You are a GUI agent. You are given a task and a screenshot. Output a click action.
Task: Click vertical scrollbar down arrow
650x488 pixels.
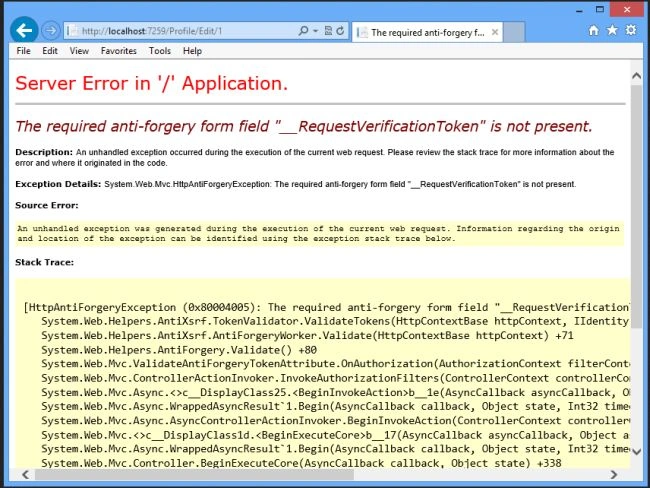636,452
